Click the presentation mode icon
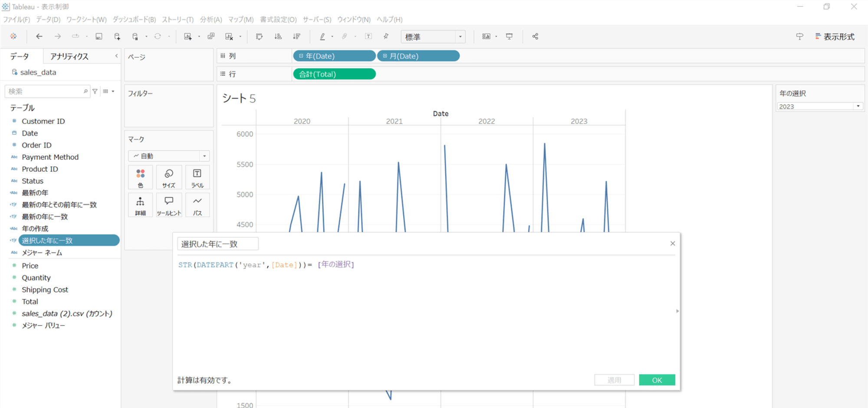 pos(510,36)
